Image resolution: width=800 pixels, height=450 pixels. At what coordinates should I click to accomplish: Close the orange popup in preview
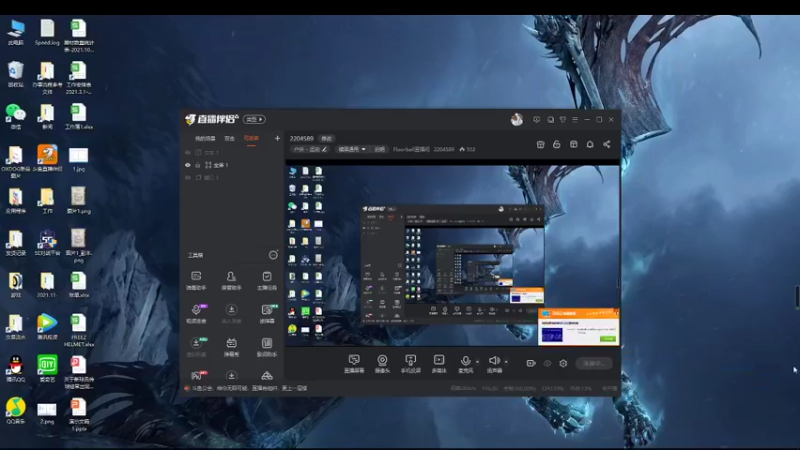pos(616,312)
